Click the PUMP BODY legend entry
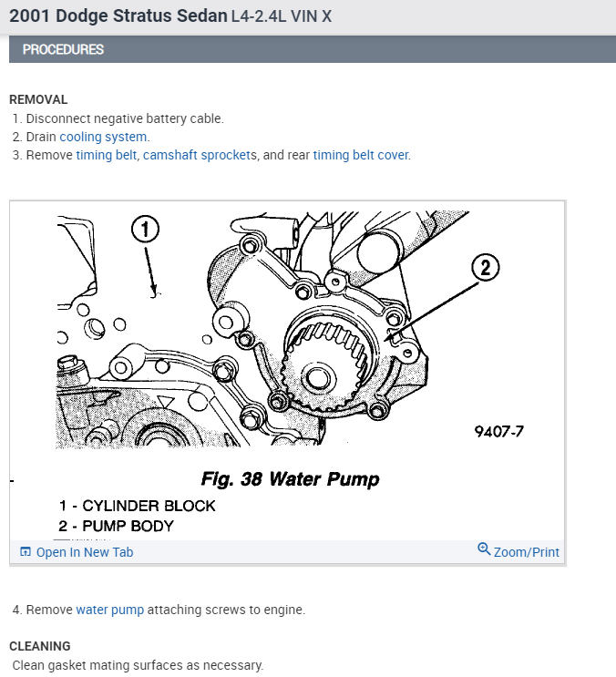This screenshot has width=616, height=677. pyautogui.click(x=116, y=527)
